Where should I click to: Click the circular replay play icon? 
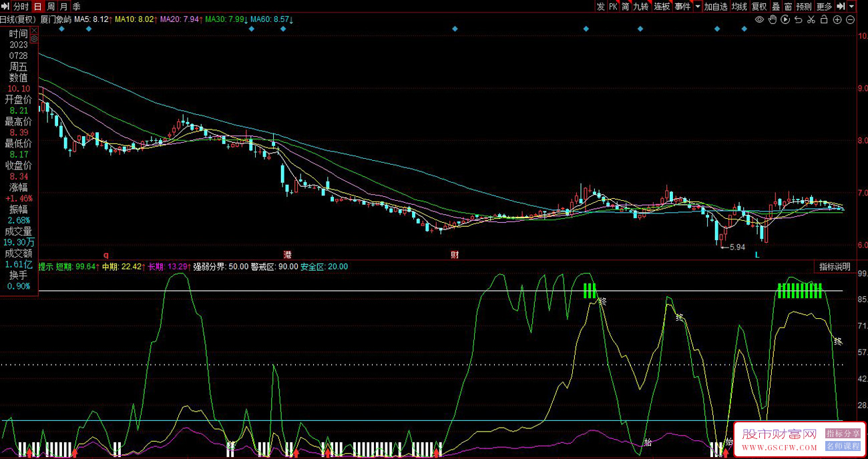point(785,19)
